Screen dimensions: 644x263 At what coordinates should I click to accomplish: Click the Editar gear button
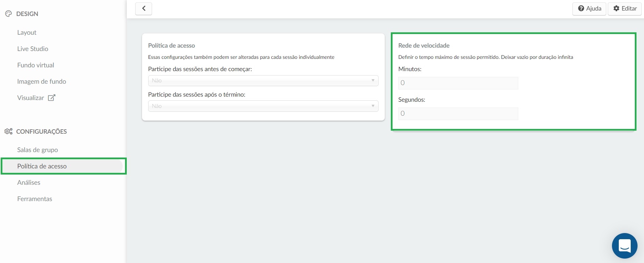pos(625,9)
